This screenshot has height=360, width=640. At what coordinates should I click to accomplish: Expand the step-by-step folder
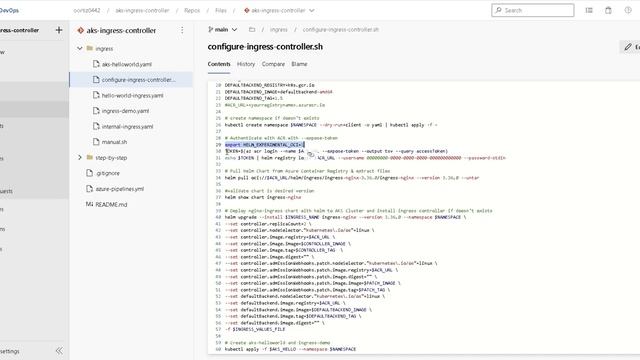coord(80,157)
